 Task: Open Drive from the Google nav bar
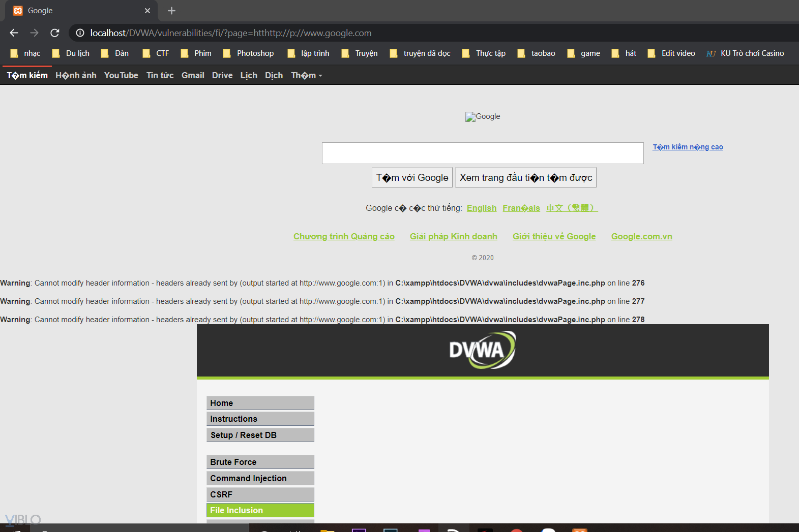pos(222,76)
